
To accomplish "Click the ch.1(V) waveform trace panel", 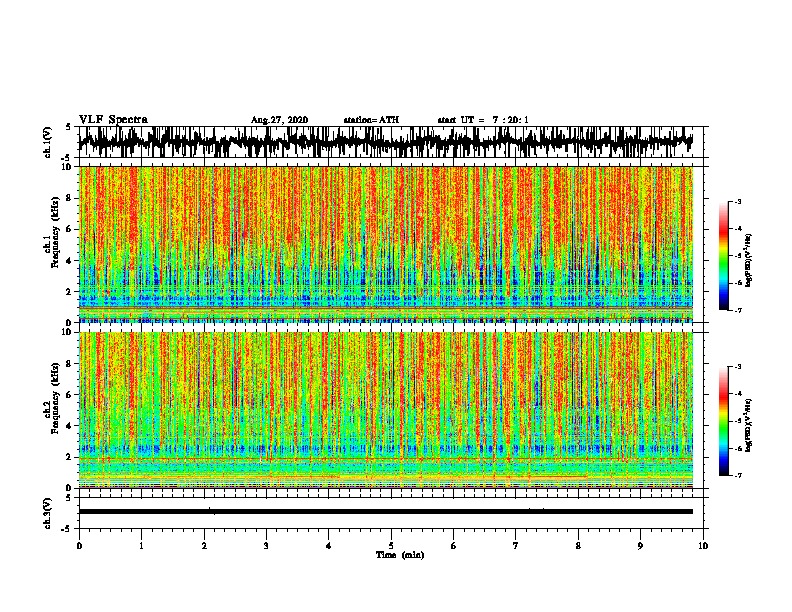I will click(391, 142).
